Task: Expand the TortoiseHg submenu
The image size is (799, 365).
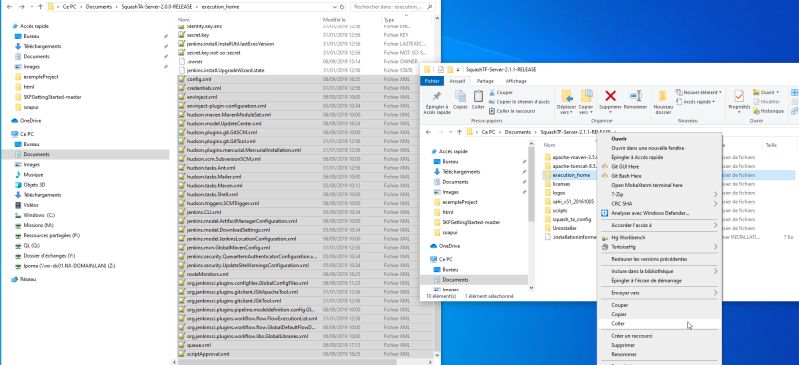Action: 659,247
